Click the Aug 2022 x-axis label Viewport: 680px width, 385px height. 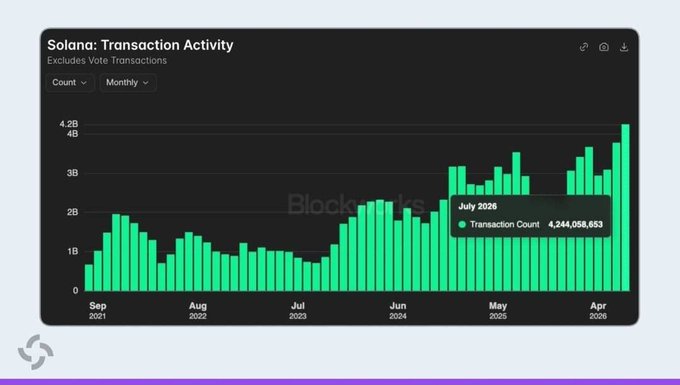coord(198,310)
